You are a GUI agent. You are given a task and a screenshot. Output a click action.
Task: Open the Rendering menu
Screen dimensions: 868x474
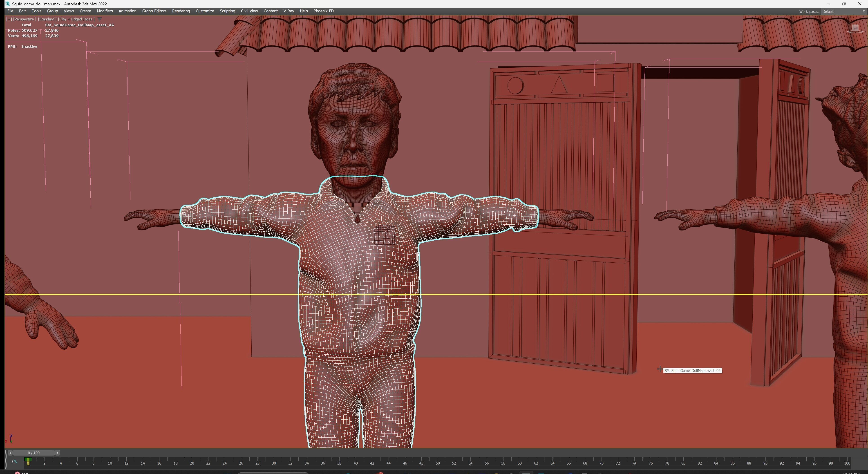181,11
